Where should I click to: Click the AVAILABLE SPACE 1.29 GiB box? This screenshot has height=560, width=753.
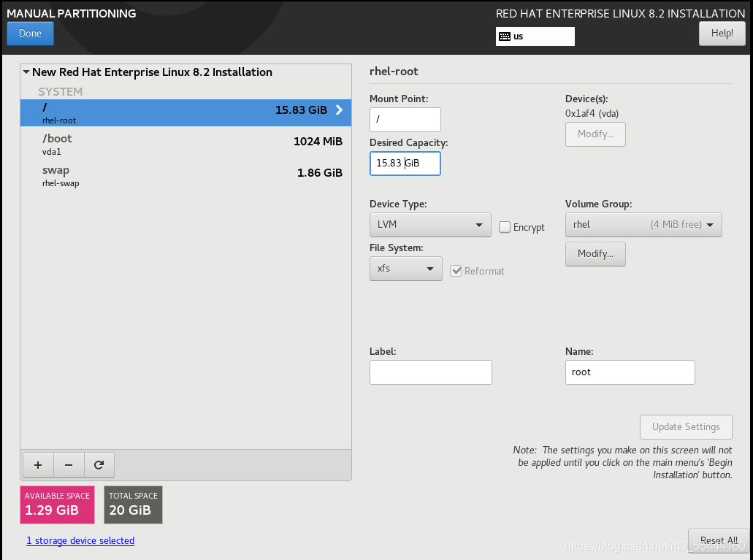(x=57, y=505)
